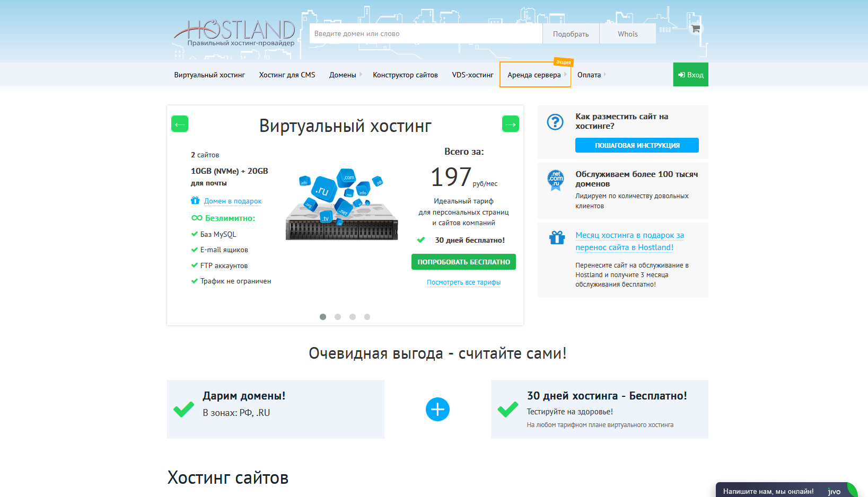The image size is (868, 497).
Task: Click the акция badge on Аренда сервера
Action: [563, 62]
